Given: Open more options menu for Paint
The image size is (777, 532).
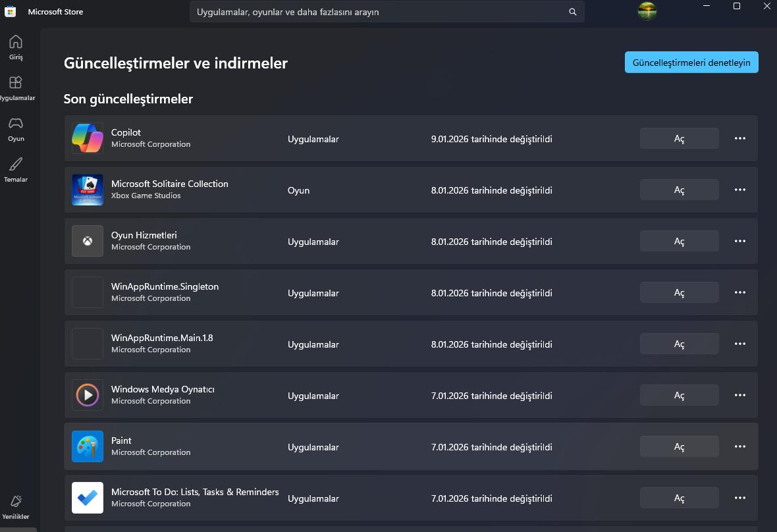Looking at the screenshot, I should (740, 446).
